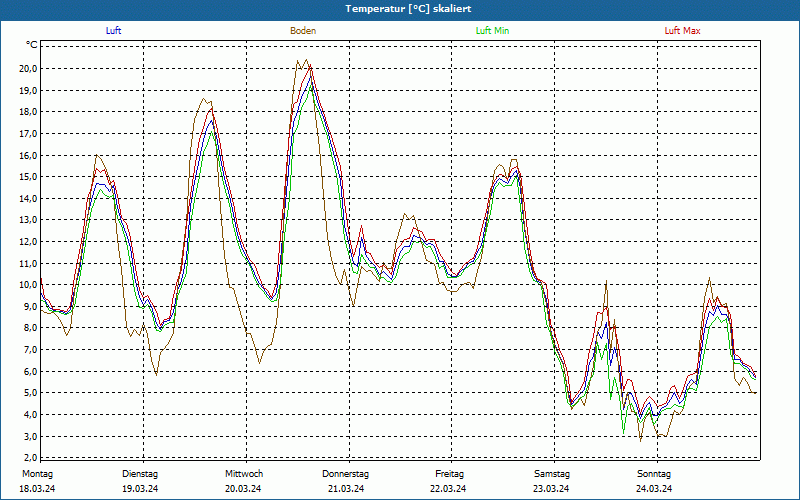The width and height of the screenshot is (800, 500).
Task: Click the Luft Max legend label
Action: (682, 31)
